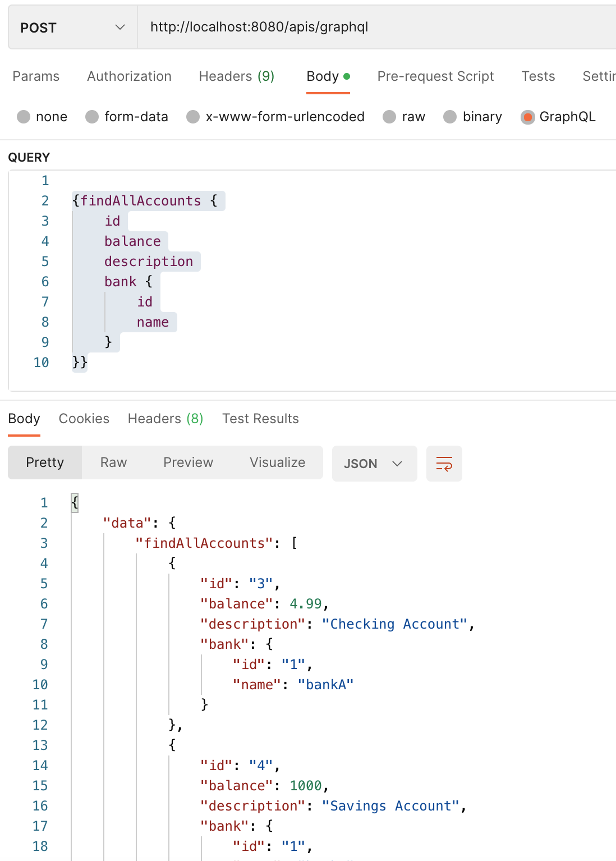
Task: Switch to the Pre-request Script tab
Action: pos(435,76)
